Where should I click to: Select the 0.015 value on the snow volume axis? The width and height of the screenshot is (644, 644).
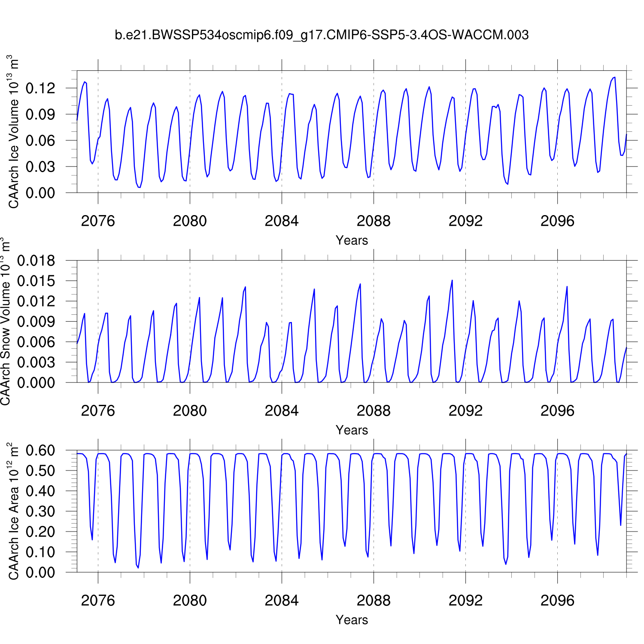pos(36,281)
